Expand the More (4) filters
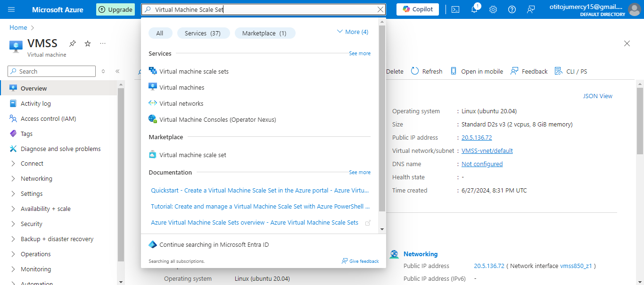This screenshot has height=285, width=644. (x=353, y=32)
